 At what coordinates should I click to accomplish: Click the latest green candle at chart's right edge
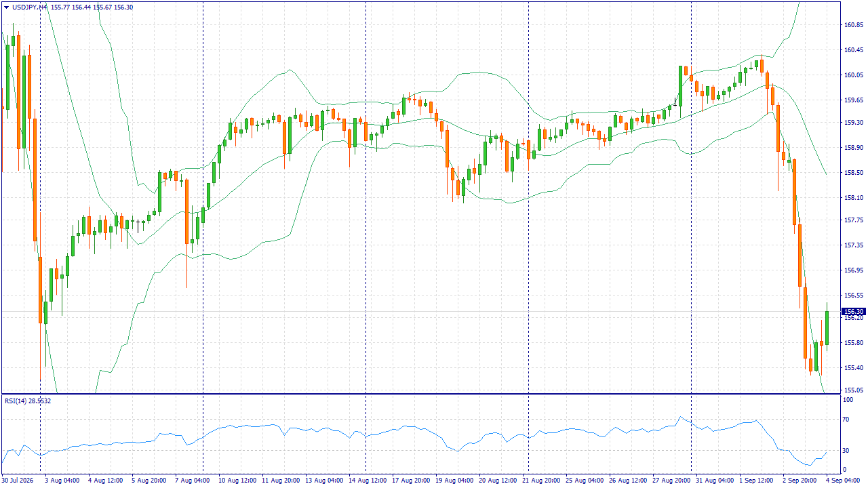827,328
